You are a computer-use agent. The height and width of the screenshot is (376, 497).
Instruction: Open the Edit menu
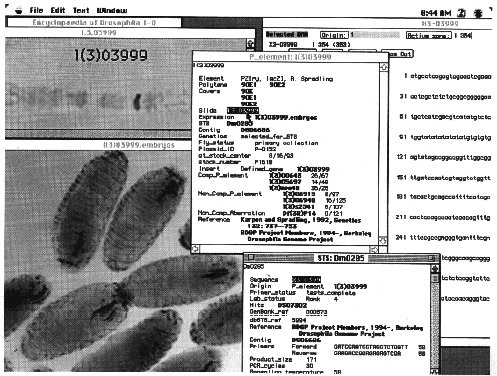[58, 10]
